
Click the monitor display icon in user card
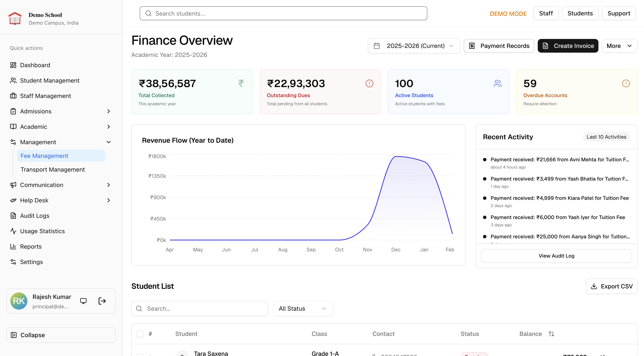(x=83, y=301)
